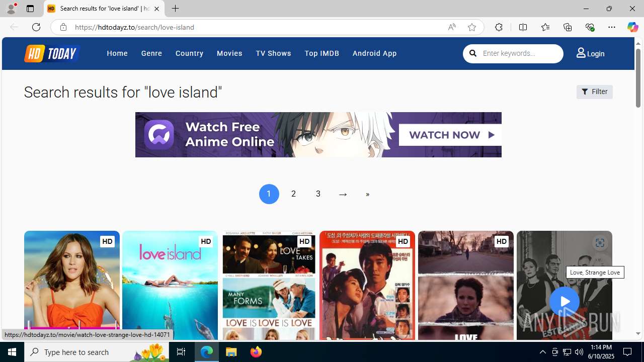Show hidden system tray icons
Viewport: 644px width, 362px height.
click(542, 352)
